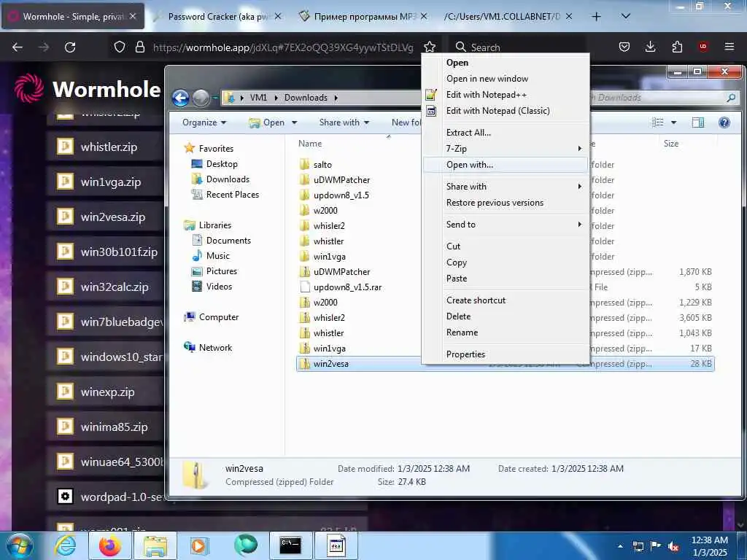The image size is (747, 560).
Task: Expand the Send to submenu
Action: (x=505, y=225)
